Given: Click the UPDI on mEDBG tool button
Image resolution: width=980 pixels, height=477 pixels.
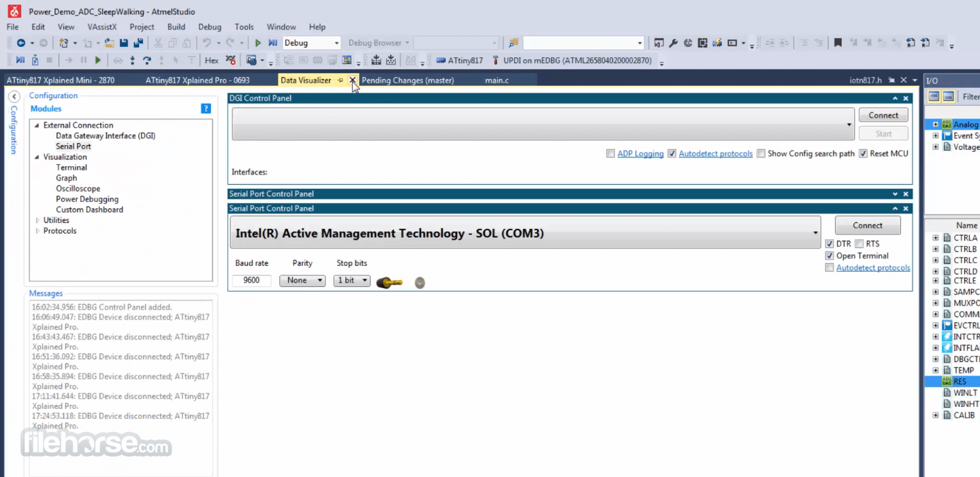Looking at the screenshot, I should pos(571,61).
